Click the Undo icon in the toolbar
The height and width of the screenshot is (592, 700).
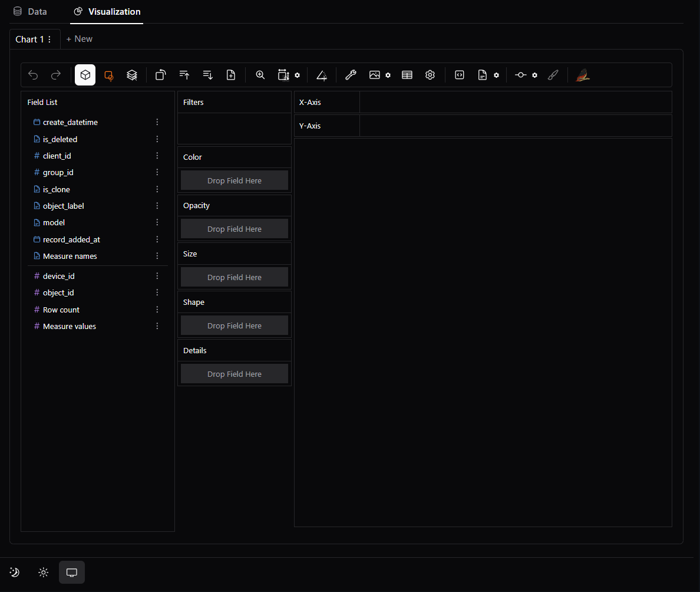click(33, 75)
